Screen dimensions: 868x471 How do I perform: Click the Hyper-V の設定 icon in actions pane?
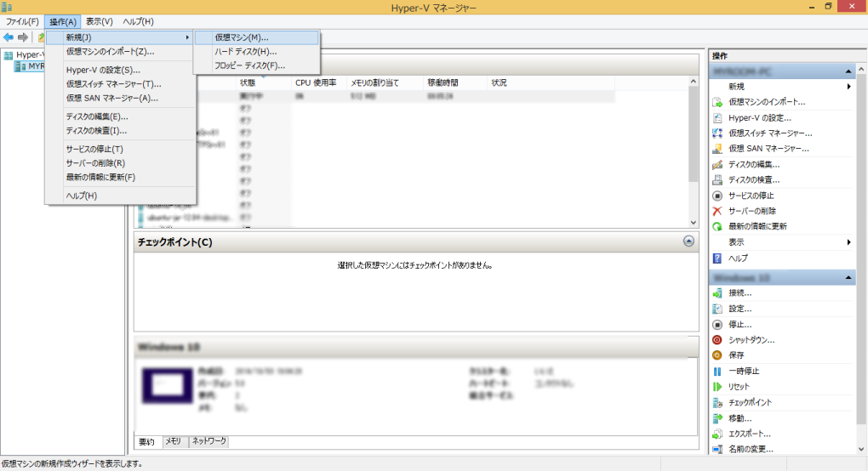coord(717,117)
